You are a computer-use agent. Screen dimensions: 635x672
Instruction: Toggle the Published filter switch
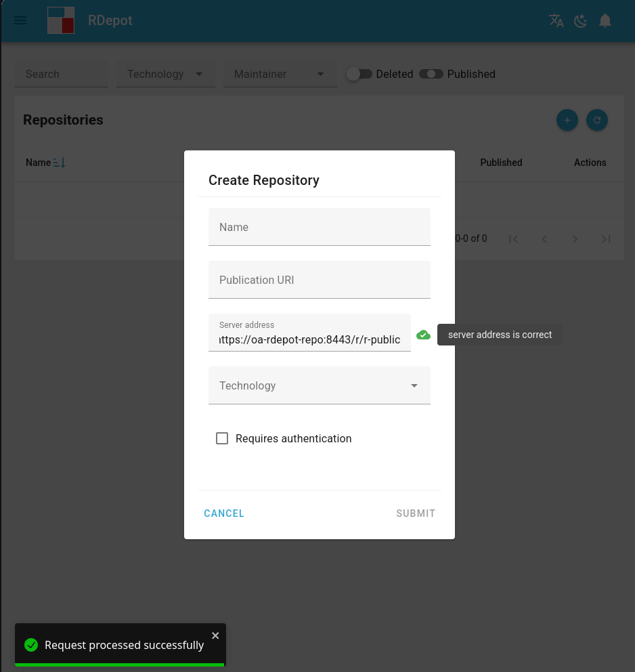tap(431, 74)
